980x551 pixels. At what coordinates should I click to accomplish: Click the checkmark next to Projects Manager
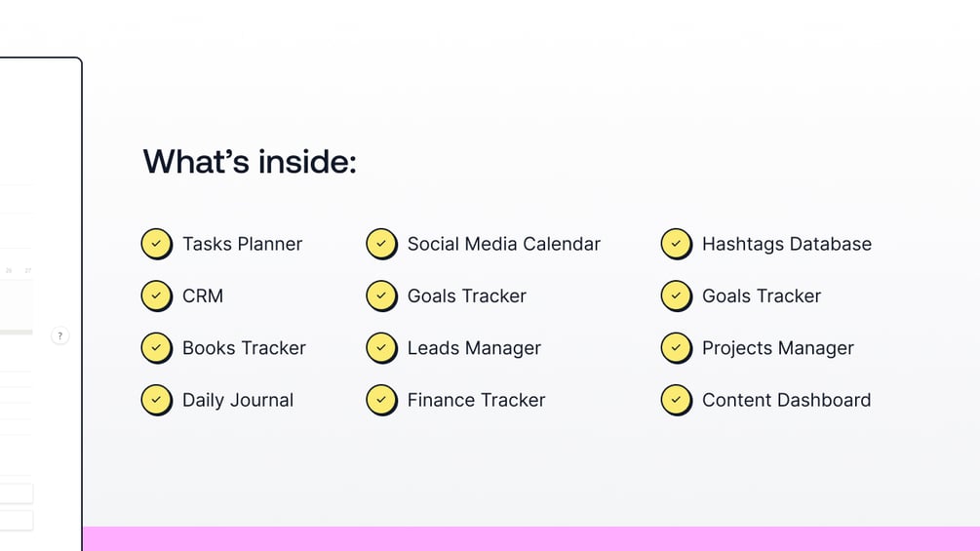click(677, 348)
